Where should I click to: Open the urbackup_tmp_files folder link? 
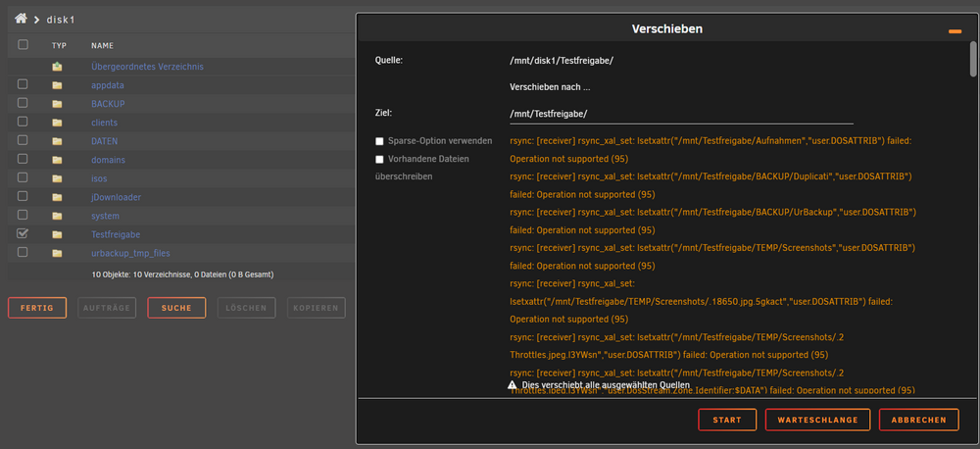click(x=130, y=253)
